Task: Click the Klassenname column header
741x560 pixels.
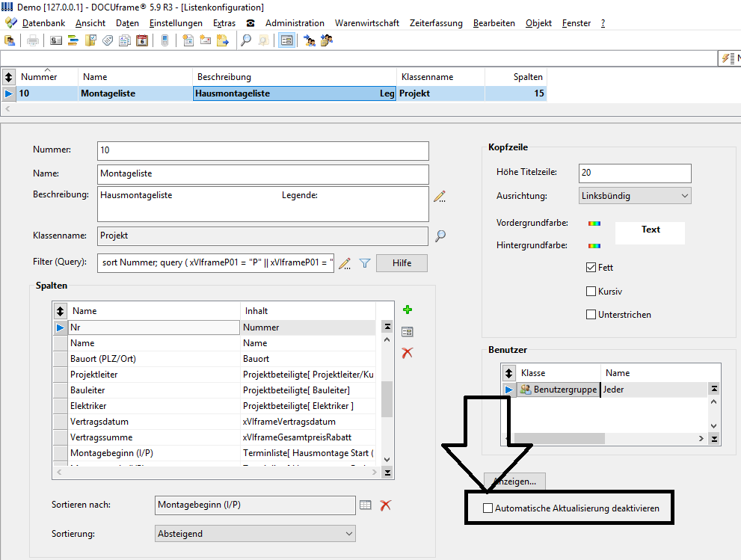Action: [x=440, y=76]
